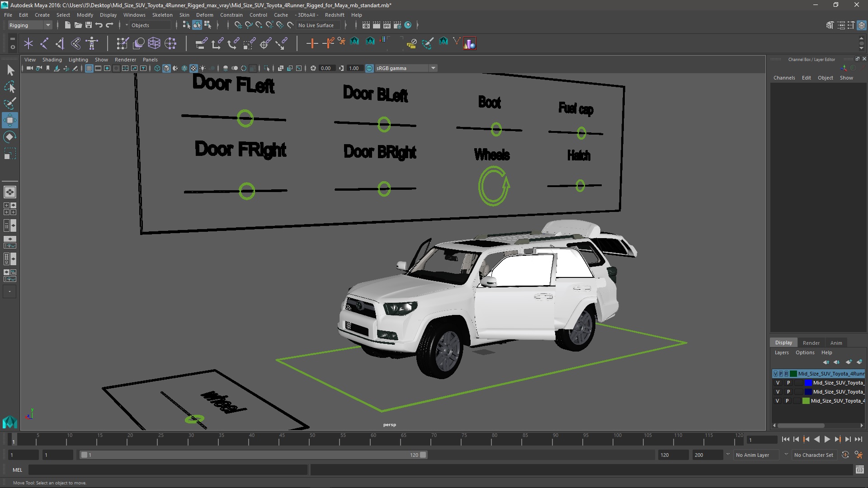The width and height of the screenshot is (868, 488).
Task: Open the Objects selection mask menu arrow
Action: click(127, 25)
